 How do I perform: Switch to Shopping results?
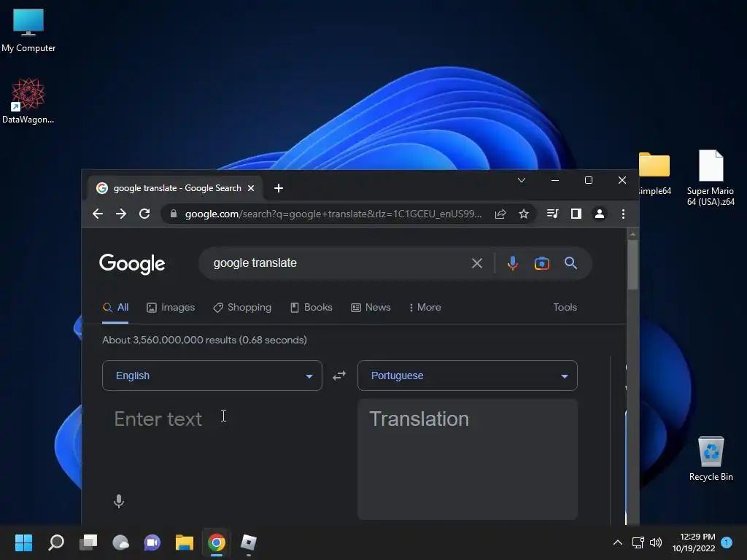tap(242, 308)
